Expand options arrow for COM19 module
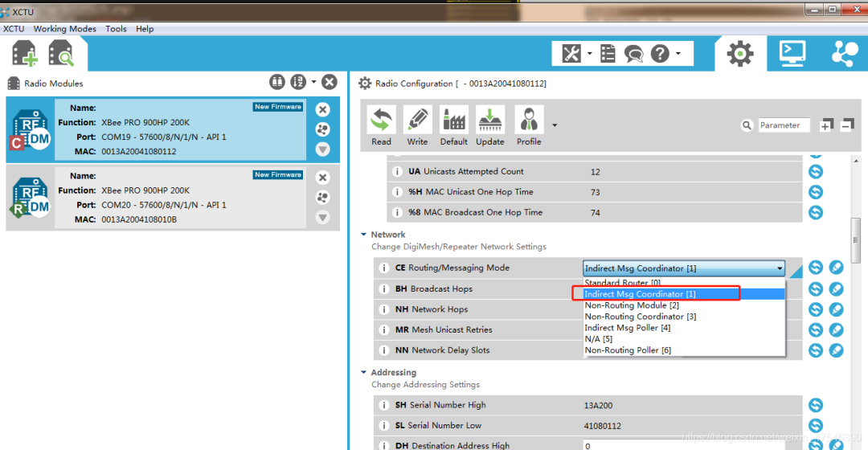This screenshot has width=868, height=450. 323,149
